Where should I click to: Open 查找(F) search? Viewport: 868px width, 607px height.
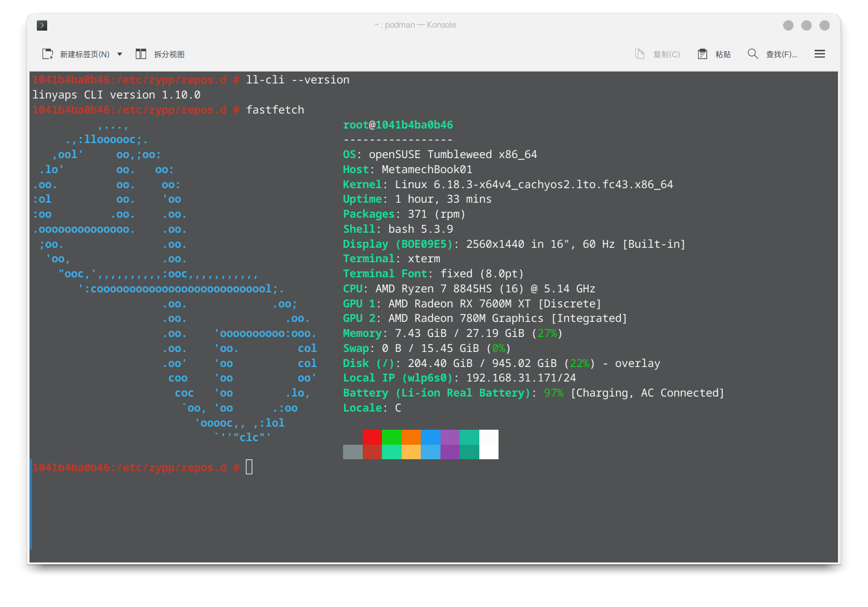point(773,54)
